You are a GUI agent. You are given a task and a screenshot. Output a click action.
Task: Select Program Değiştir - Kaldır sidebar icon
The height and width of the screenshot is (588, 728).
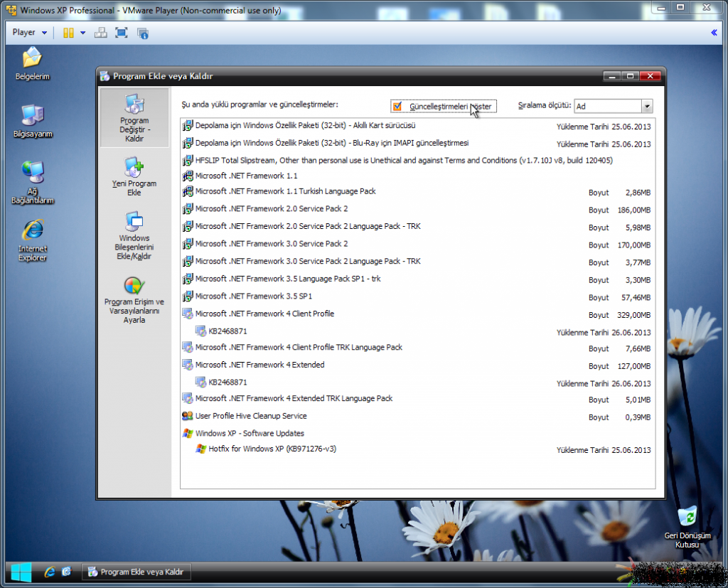(x=134, y=118)
